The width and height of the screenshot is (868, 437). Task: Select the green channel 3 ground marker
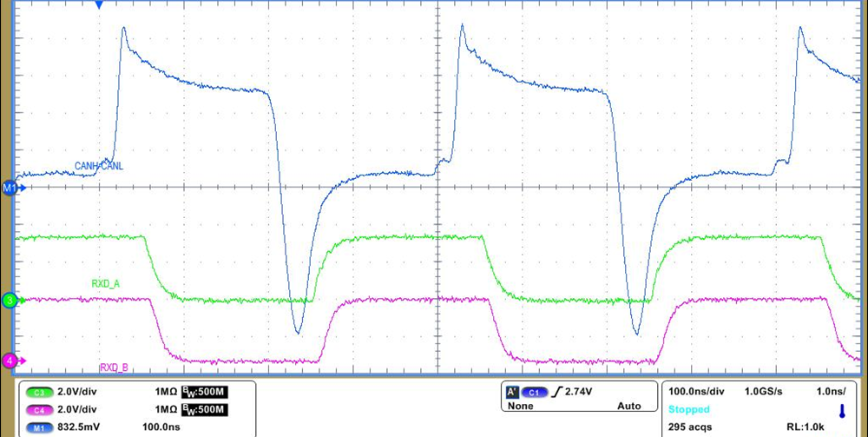point(10,301)
